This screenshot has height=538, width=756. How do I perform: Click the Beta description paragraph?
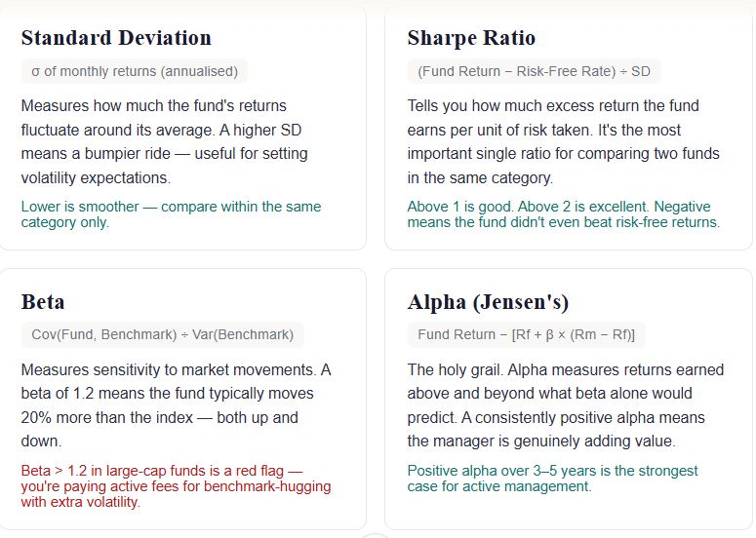point(176,405)
